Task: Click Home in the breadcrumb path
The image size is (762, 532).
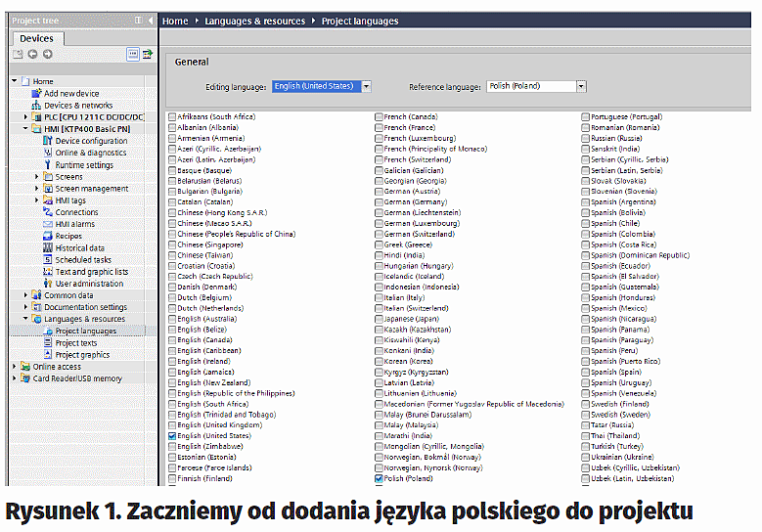Action: tap(175, 21)
